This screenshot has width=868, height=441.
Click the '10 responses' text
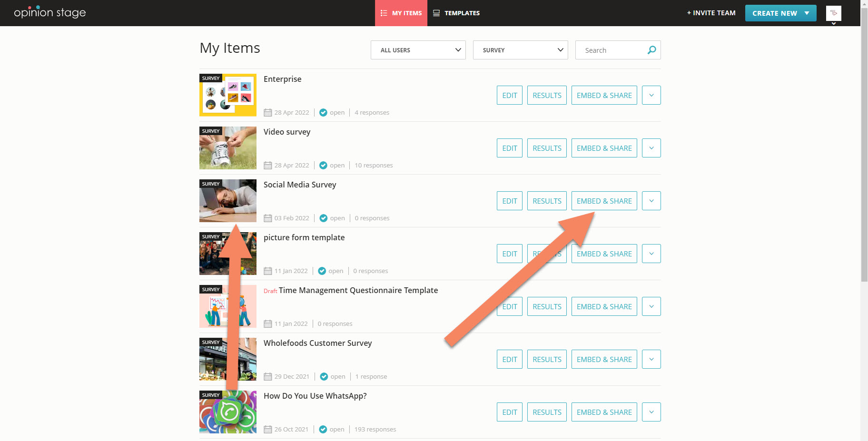tap(374, 166)
